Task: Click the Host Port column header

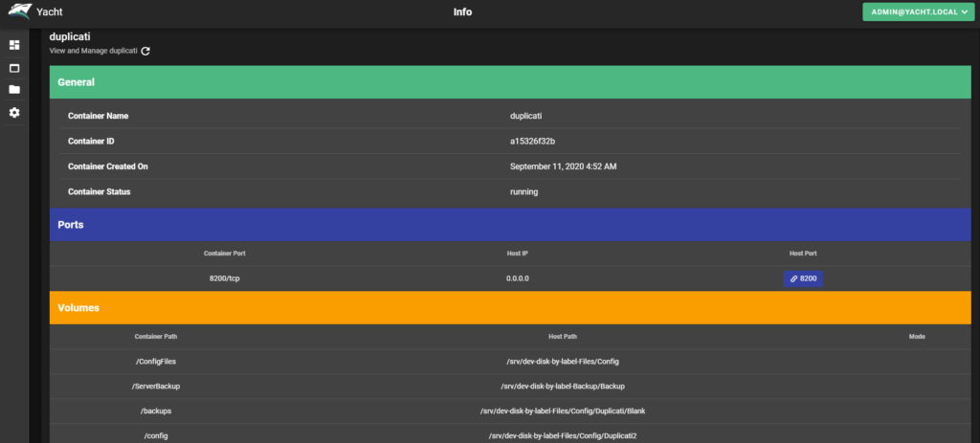Action: [x=803, y=254]
